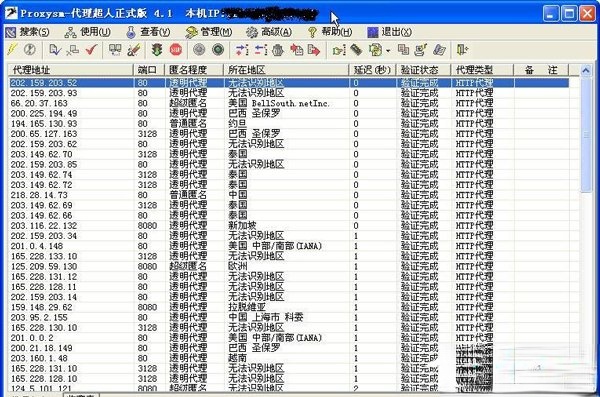Click the red arrow with pages icon
The width and height of the screenshot is (600, 397).
click(297, 50)
